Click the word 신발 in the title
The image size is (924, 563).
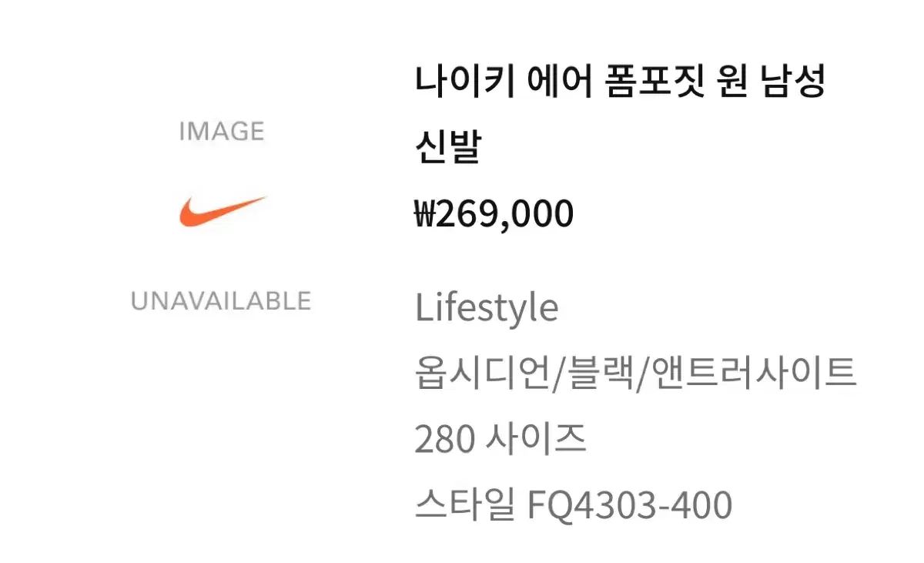pyautogui.click(x=447, y=146)
